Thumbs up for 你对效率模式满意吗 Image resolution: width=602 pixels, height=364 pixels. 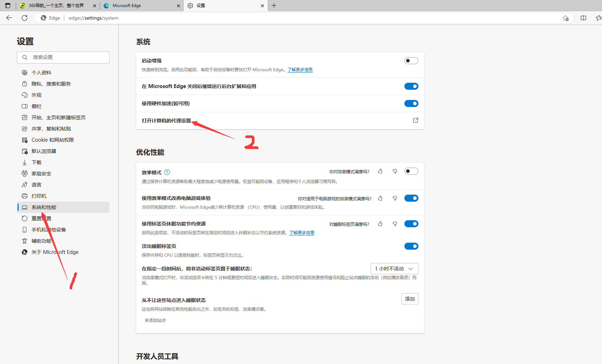click(380, 171)
